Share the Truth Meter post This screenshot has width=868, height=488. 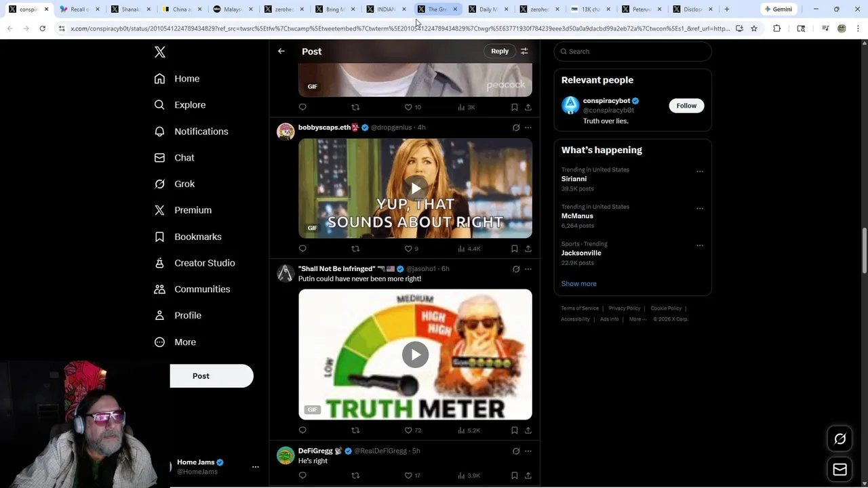(528, 430)
